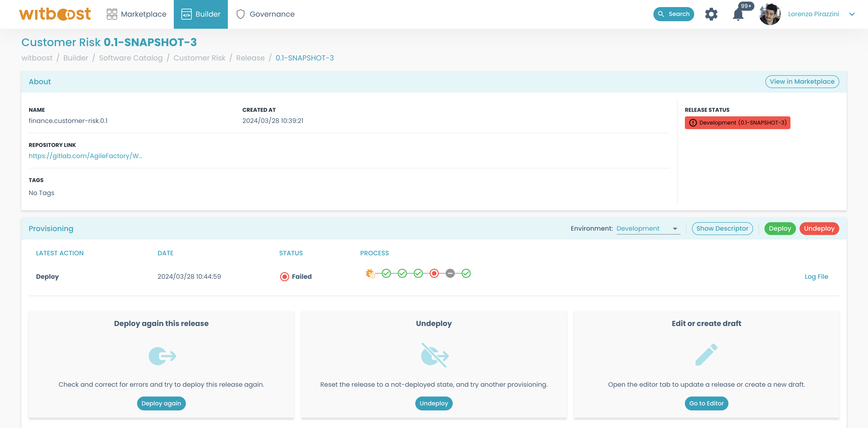Screen dimensions: 868x428
Task: Click the first green check process step
Action: click(x=386, y=273)
